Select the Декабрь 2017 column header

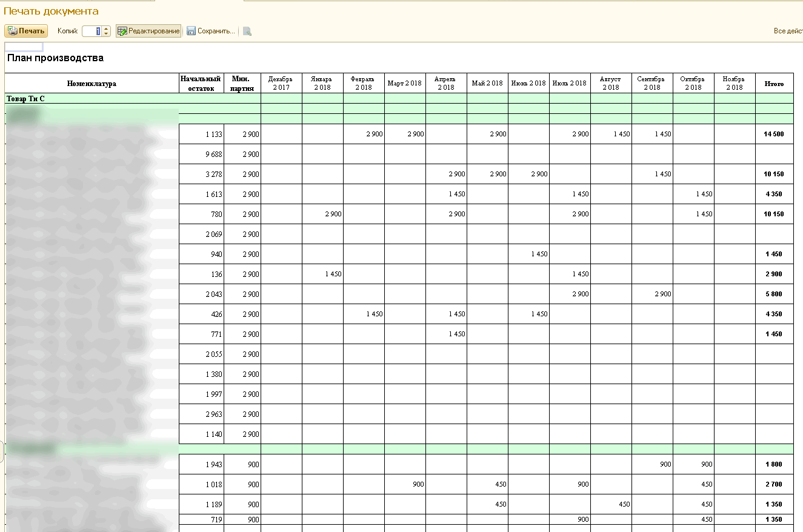(x=281, y=84)
